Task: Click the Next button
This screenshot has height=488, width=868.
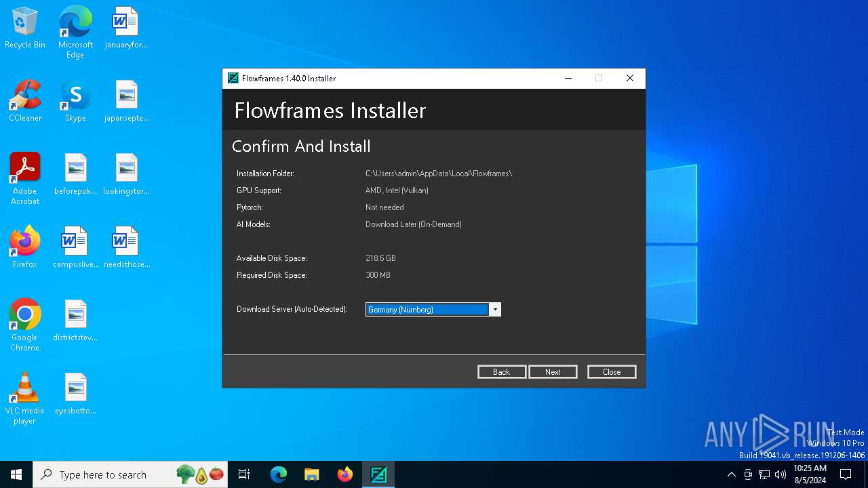Action: point(553,371)
